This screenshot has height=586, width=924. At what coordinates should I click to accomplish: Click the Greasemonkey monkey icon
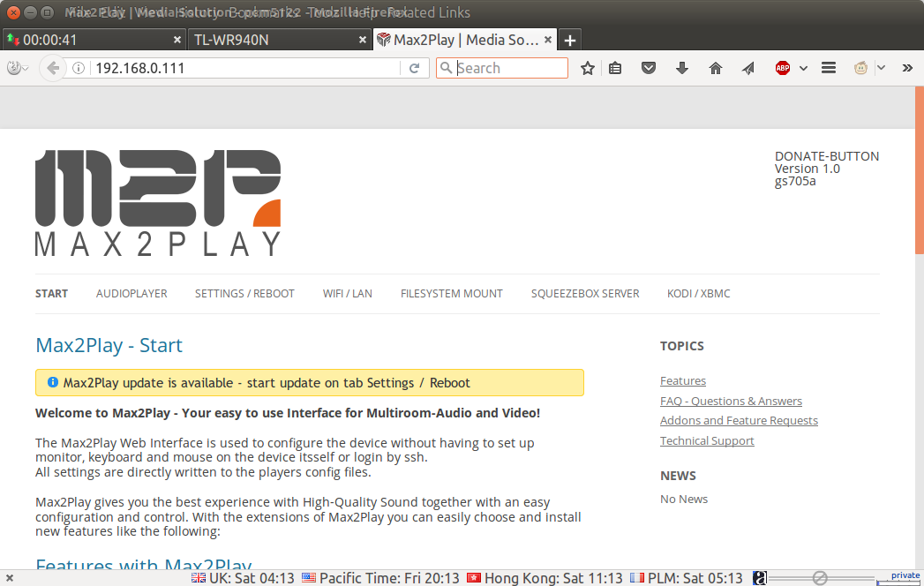(x=861, y=68)
